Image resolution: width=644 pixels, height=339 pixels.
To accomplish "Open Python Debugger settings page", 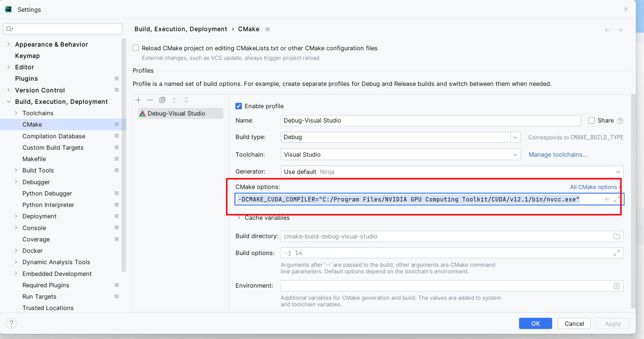I will click(x=47, y=193).
